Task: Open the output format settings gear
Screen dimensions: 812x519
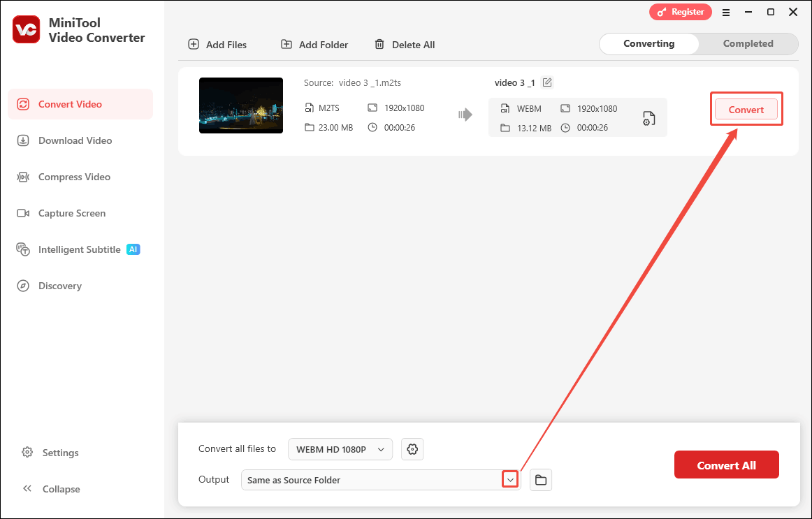Action: [412, 449]
